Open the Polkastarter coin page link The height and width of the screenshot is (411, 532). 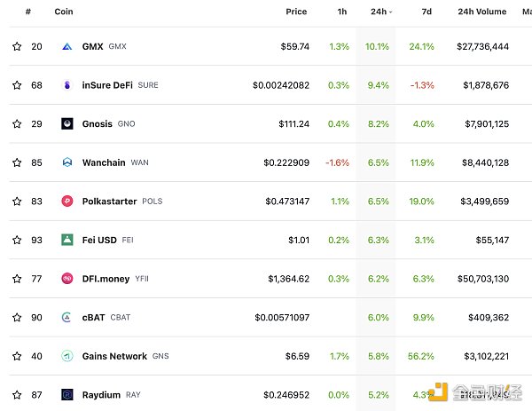coord(109,202)
